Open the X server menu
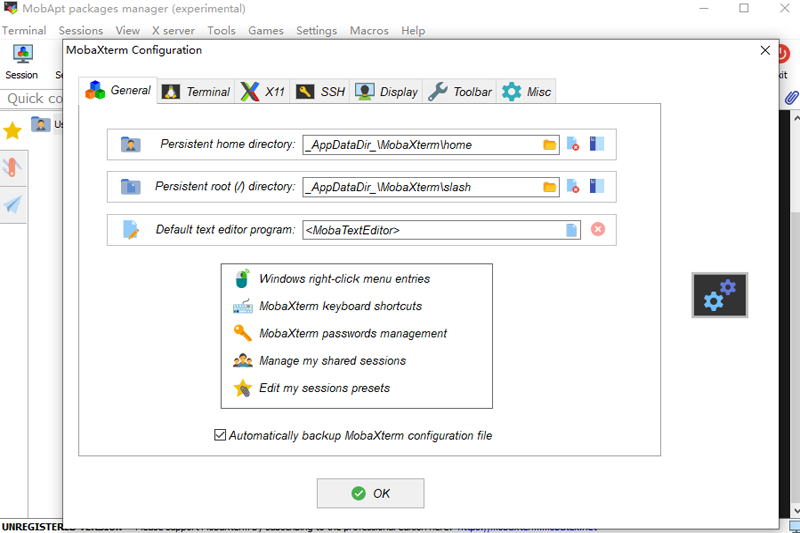This screenshot has width=800, height=533. coord(173,31)
